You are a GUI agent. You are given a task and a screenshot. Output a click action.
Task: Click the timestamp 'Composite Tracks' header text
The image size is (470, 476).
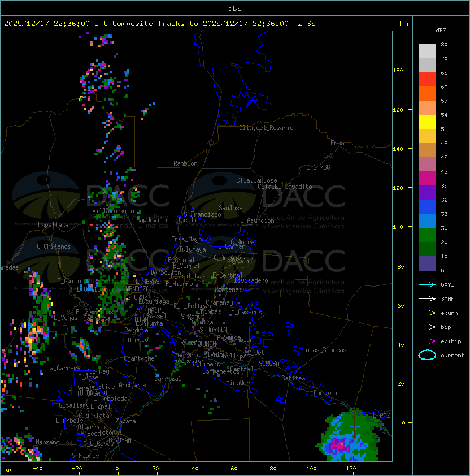click(149, 24)
